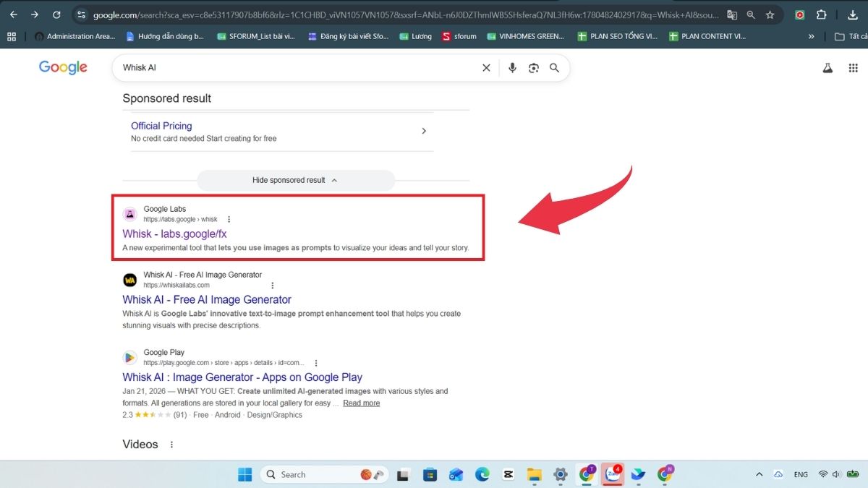Viewport: 868px width, 488px height.
Task: Click the WA whiskailabs favicon
Action: [129, 280]
